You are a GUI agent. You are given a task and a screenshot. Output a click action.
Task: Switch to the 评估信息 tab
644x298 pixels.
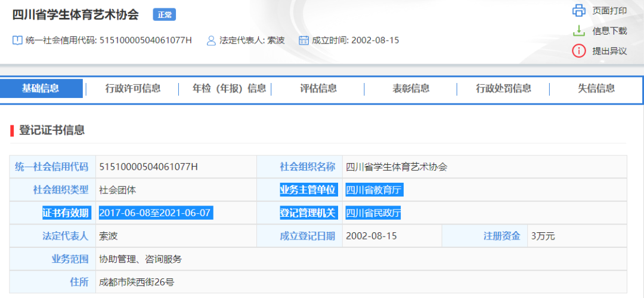click(318, 88)
